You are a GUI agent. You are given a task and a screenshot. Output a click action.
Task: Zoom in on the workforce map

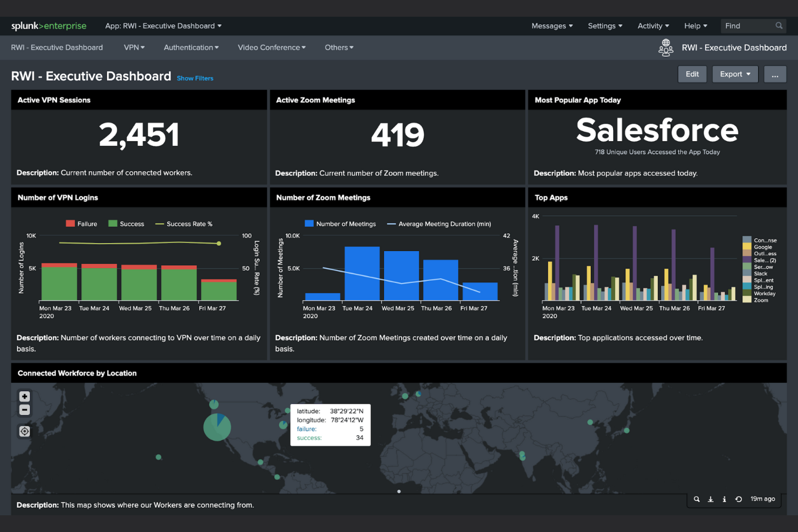point(24,396)
